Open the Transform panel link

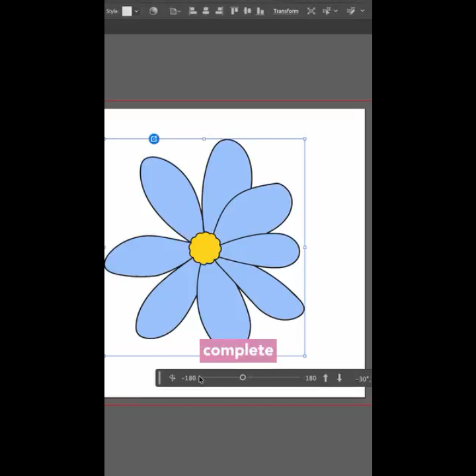pos(286,11)
